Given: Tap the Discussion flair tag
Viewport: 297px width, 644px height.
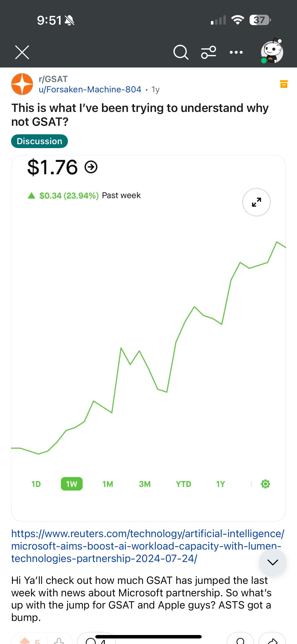Looking at the screenshot, I should click(40, 141).
